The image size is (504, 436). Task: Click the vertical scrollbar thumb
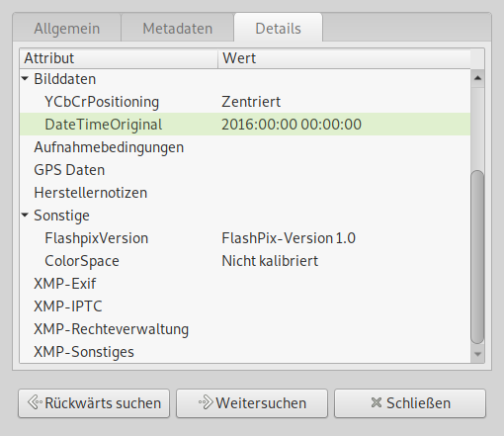tap(477, 257)
